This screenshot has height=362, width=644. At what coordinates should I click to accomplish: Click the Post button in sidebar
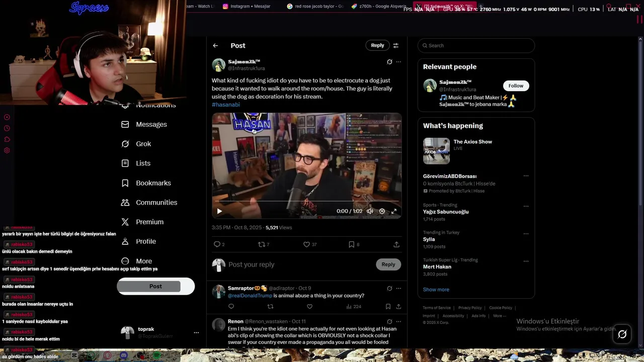point(155,286)
